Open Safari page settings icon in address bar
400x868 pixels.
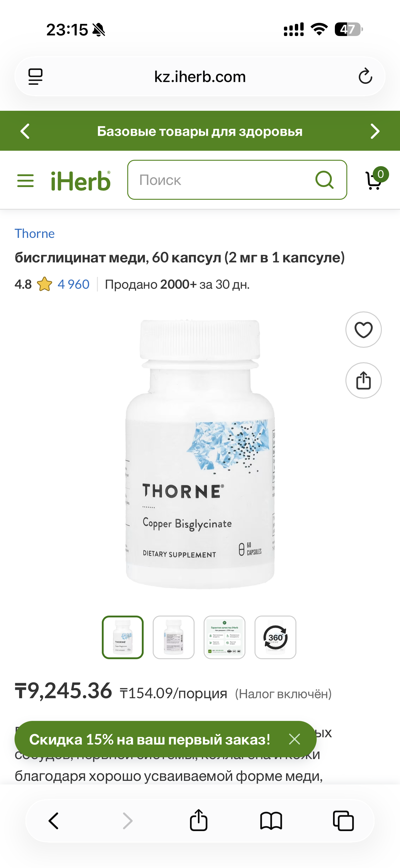[35, 77]
